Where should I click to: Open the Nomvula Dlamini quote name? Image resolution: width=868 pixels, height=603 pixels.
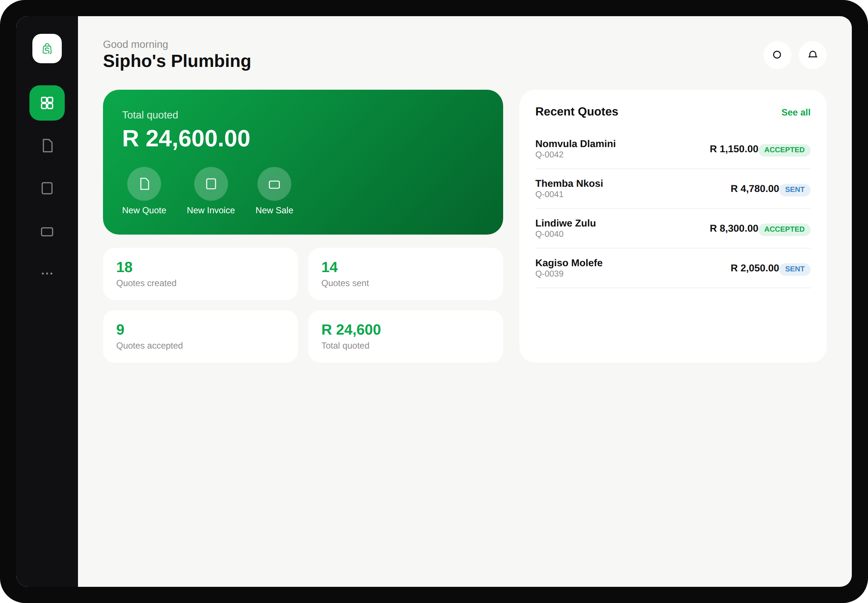point(575,143)
